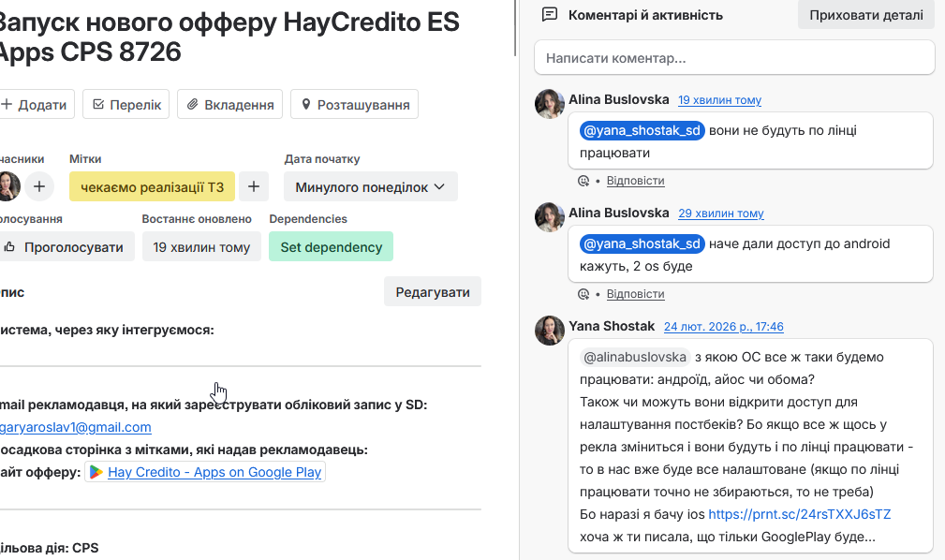
Task: Add a reaction to the Android access comment
Action: click(583, 294)
